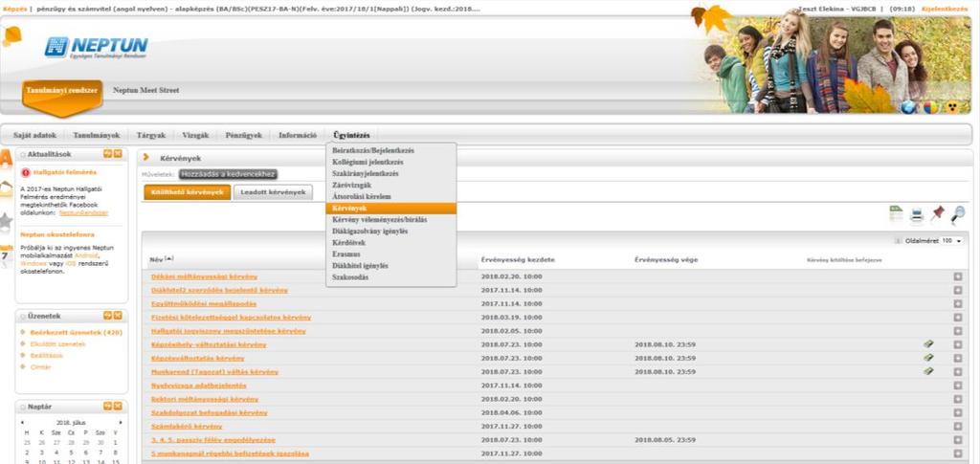Click the Kijelentkezés logout link
The width and height of the screenshot is (980, 464).
[945, 9]
